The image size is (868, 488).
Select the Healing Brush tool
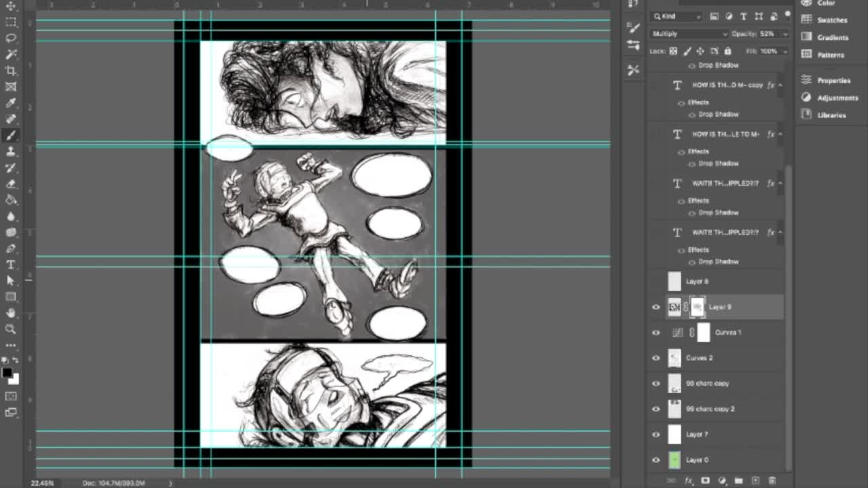(x=11, y=119)
